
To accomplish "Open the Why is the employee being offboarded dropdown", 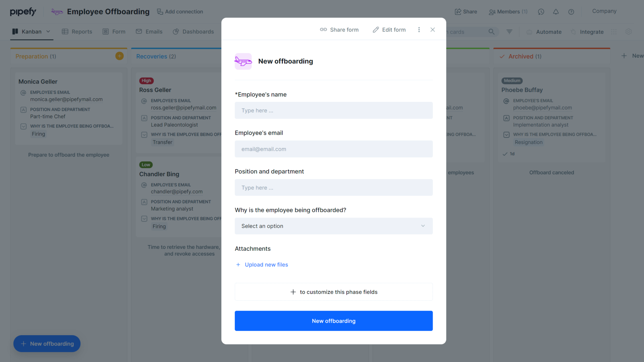I will point(333,226).
